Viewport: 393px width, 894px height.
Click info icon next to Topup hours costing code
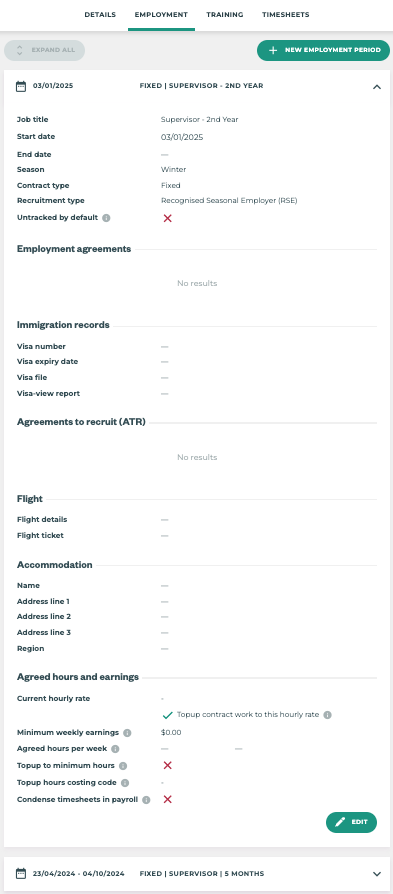(125, 783)
